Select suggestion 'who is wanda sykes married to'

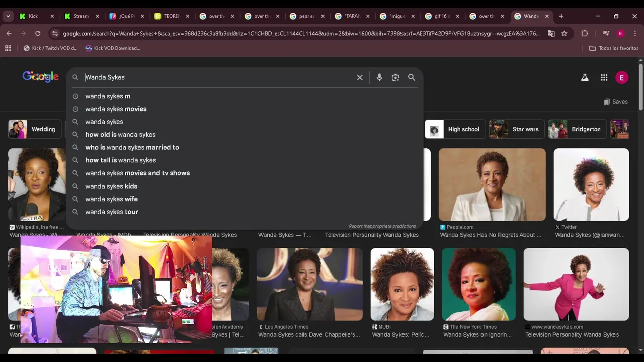[x=244, y=147]
